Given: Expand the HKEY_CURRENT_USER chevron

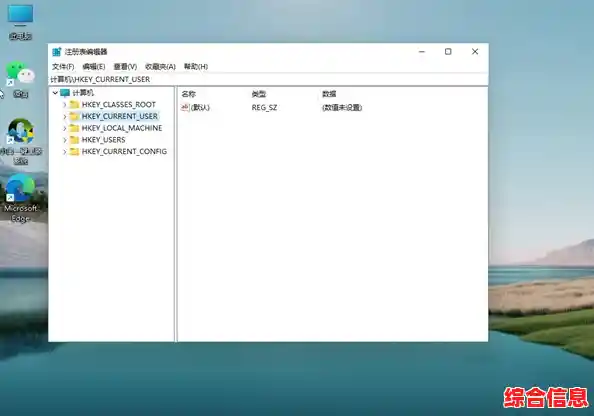Looking at the screenshot, I should click(64, 116).
